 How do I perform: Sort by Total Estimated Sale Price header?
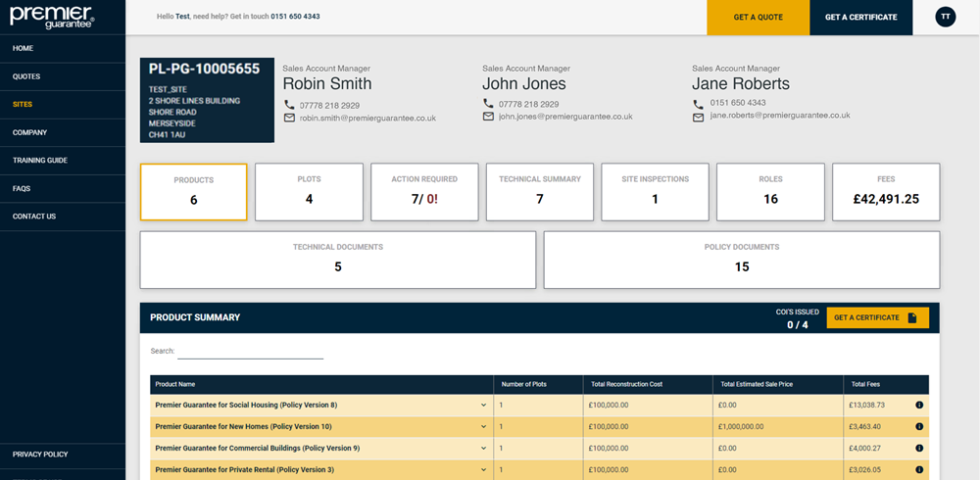[x=778, y=384]
